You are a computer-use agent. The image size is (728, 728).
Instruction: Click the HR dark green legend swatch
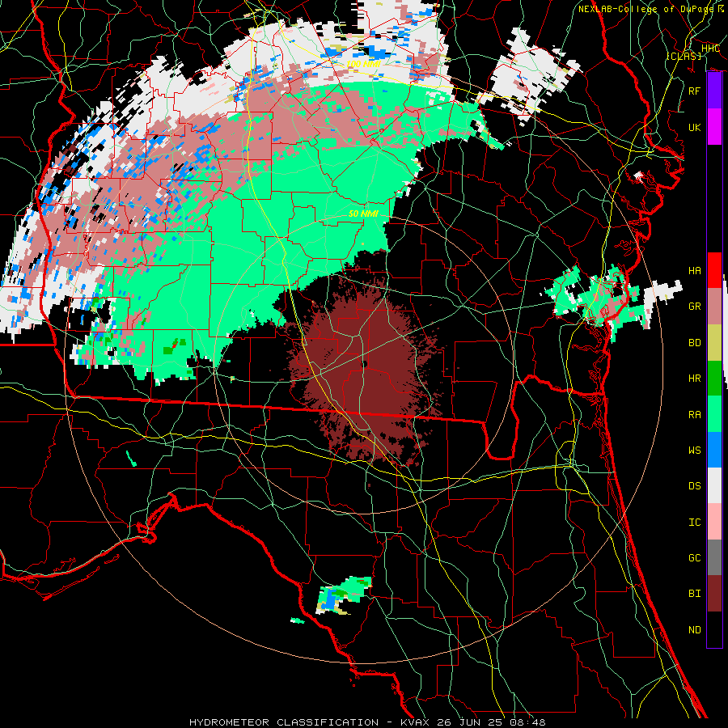(714, 379)
